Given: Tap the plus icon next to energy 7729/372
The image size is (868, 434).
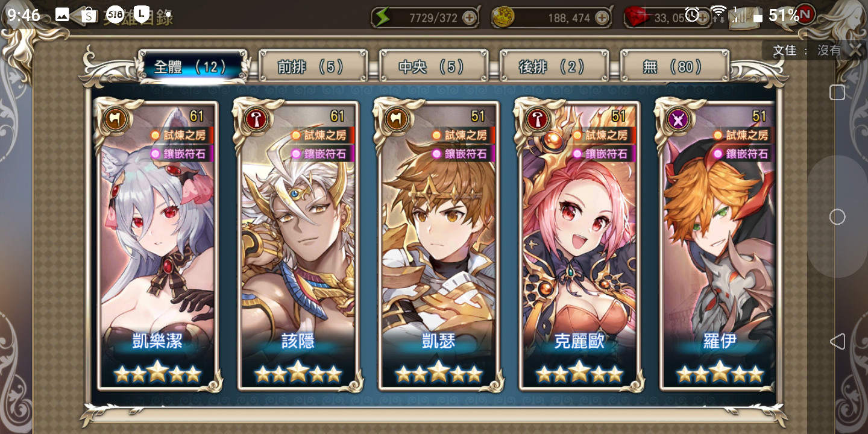Looking at the screenshot, I should [468, 18].
